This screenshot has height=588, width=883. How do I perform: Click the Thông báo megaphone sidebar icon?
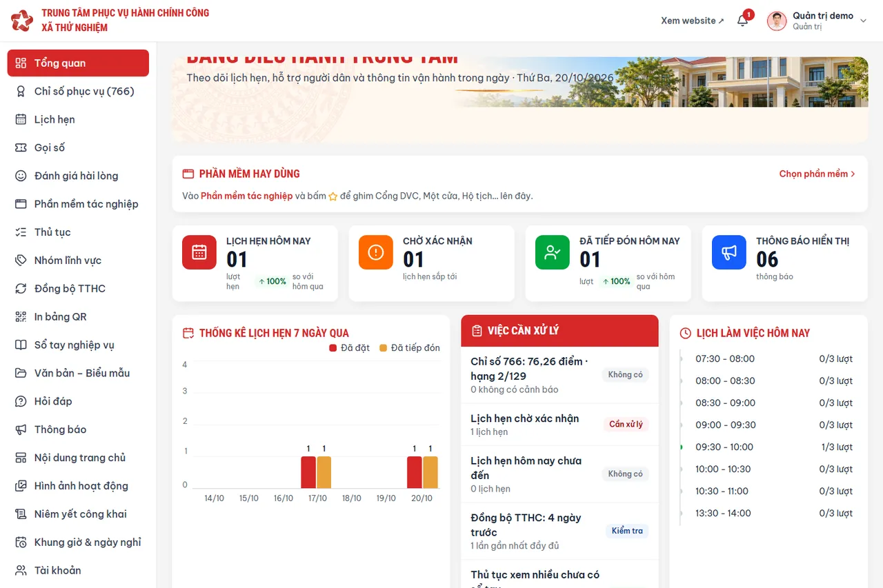pos(21,429)
